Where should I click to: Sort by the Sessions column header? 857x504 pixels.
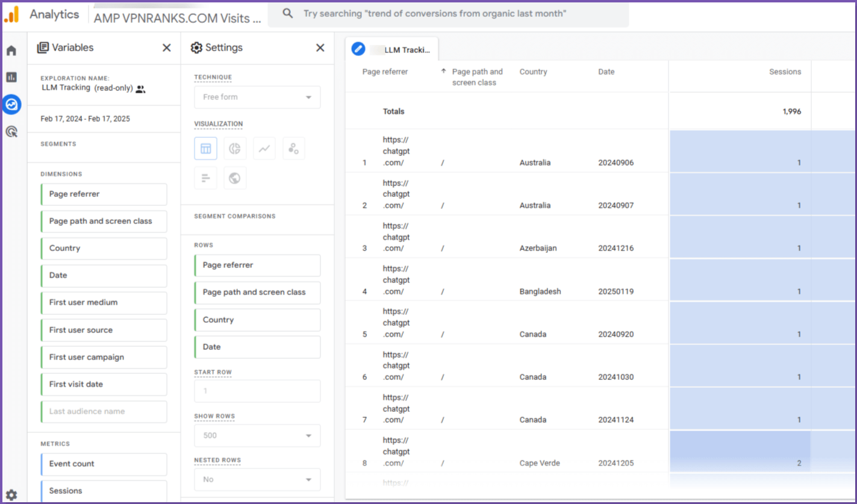click(785, 72)
